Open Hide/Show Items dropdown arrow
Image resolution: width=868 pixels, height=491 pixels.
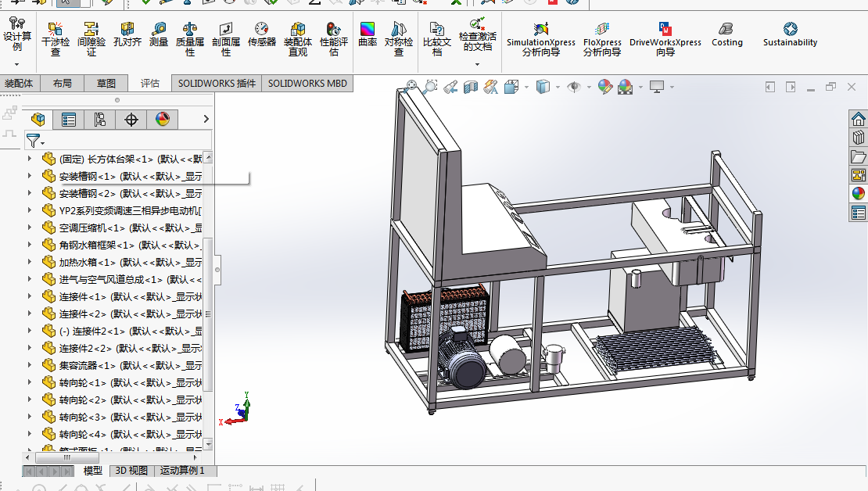pos(589,87)
